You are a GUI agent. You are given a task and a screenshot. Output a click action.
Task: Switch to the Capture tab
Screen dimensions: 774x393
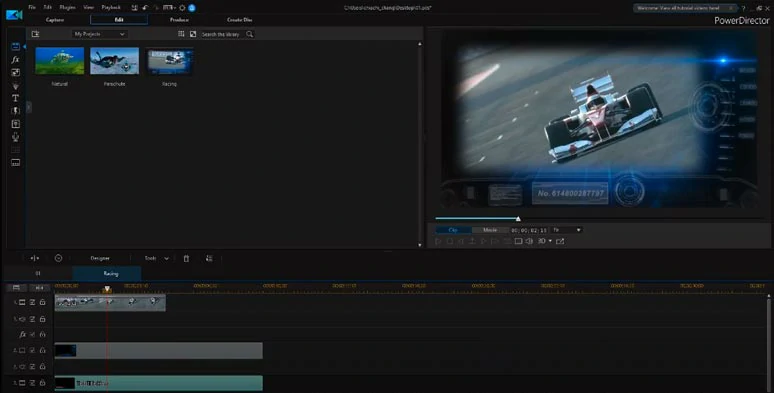55,20
